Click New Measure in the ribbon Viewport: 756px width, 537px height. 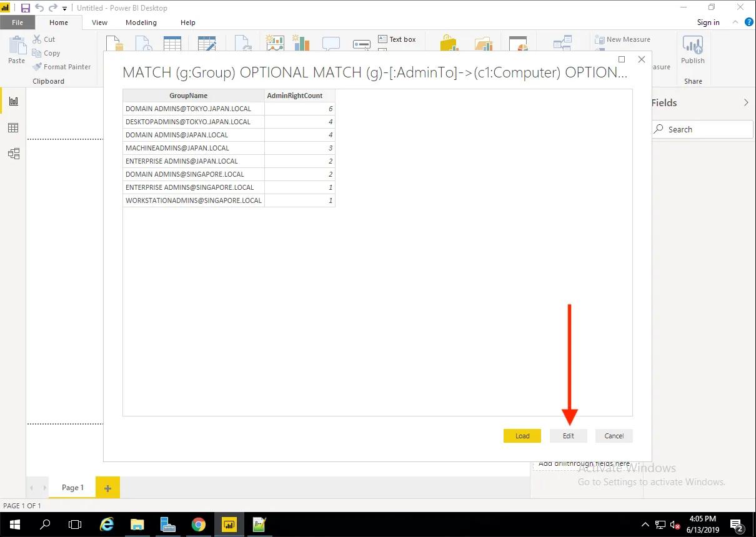[623, 39]
